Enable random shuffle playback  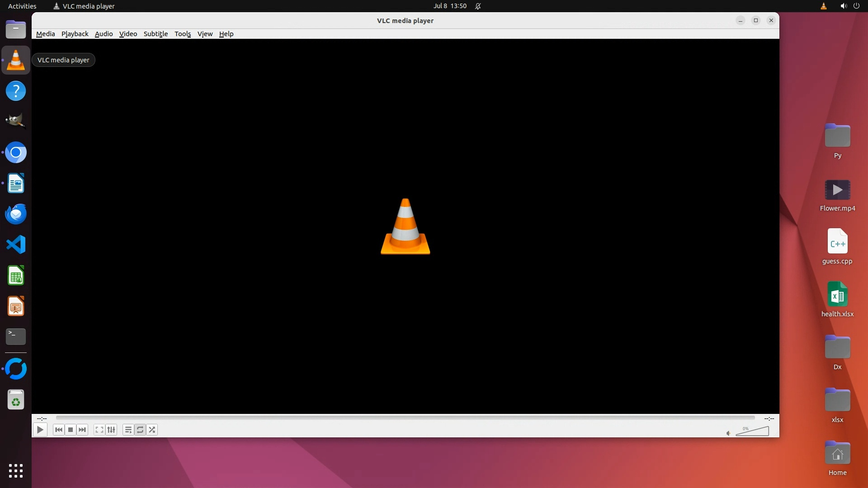point(152,430)
